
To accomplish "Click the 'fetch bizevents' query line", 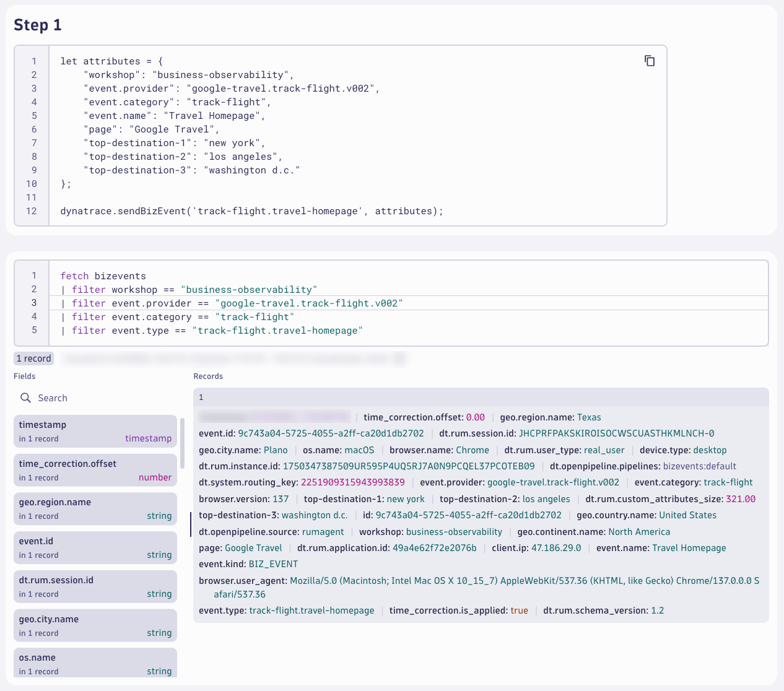I will point(103,276).
